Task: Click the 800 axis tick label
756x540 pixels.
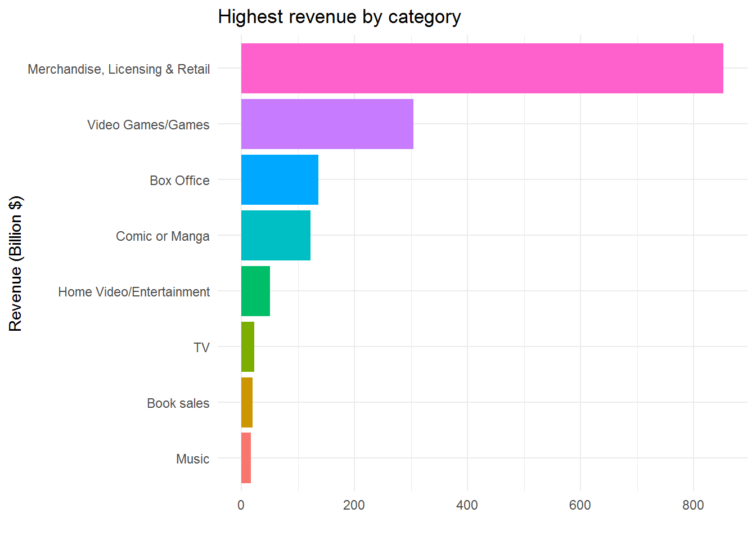Action: coord(694,506)
